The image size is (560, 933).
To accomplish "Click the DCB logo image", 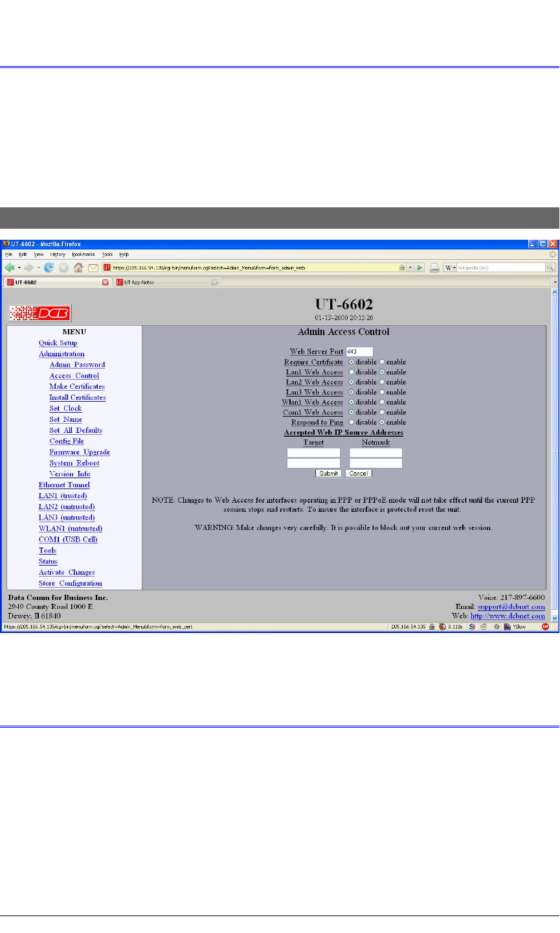I will [x=40, y=314].
